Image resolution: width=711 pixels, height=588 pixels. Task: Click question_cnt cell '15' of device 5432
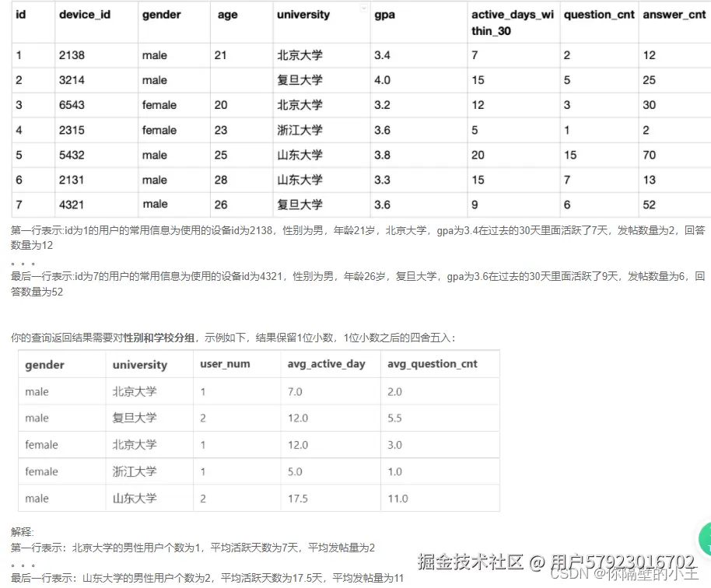tap(570, 155)
